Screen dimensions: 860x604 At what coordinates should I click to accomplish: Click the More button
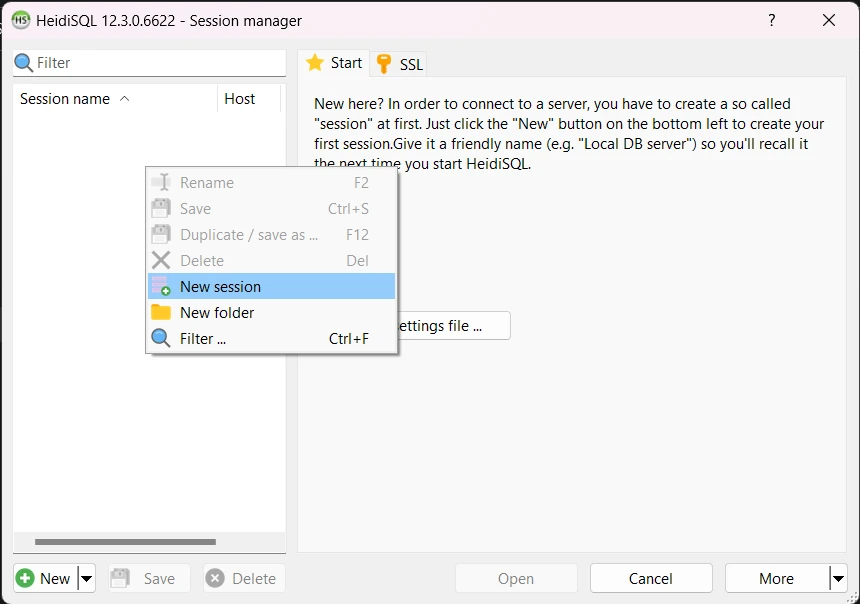tap(777, 578)
